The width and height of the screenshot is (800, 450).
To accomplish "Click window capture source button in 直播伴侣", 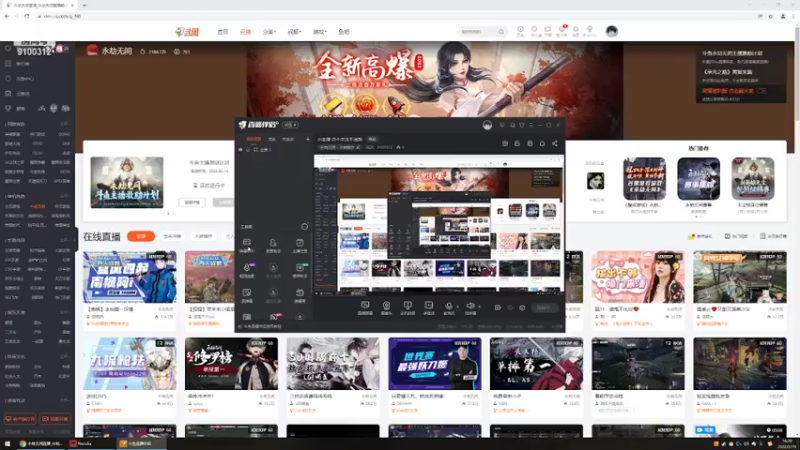I will tap(365, 308).
